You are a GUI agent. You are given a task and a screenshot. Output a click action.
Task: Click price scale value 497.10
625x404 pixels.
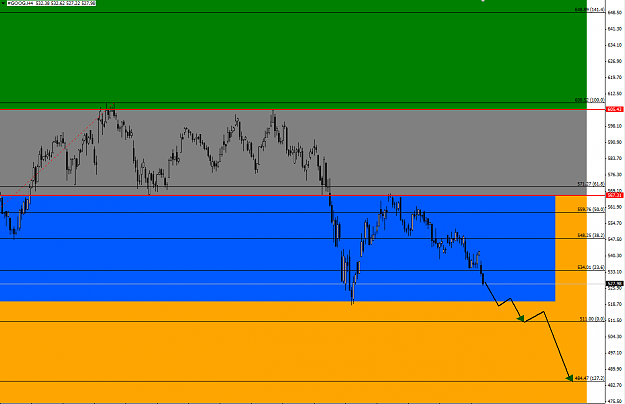click(614, 353)
